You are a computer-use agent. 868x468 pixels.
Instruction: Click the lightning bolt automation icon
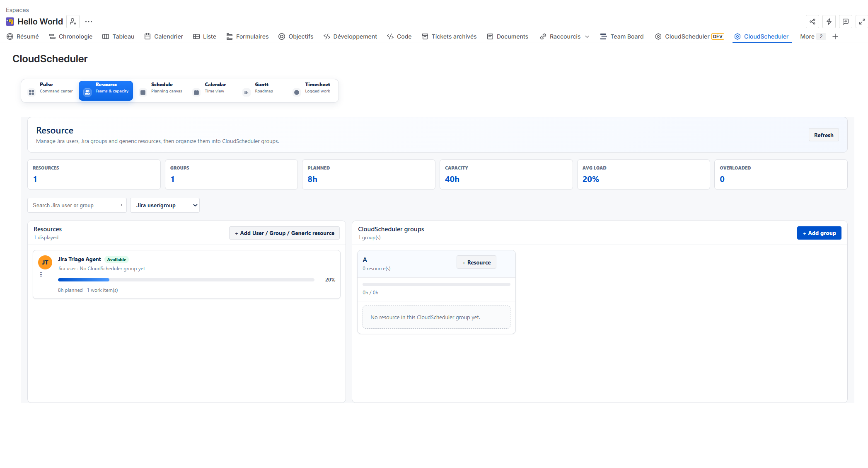point(829,22)
